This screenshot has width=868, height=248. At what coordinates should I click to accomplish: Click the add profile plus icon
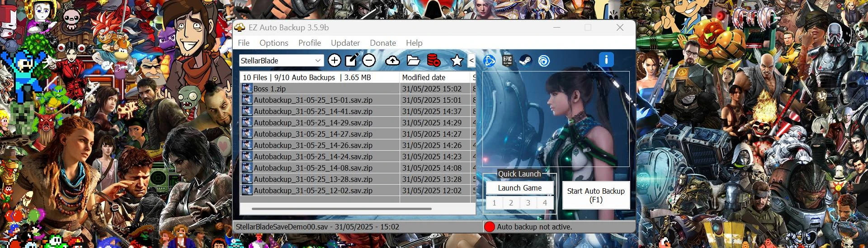(x=335, y=60)
